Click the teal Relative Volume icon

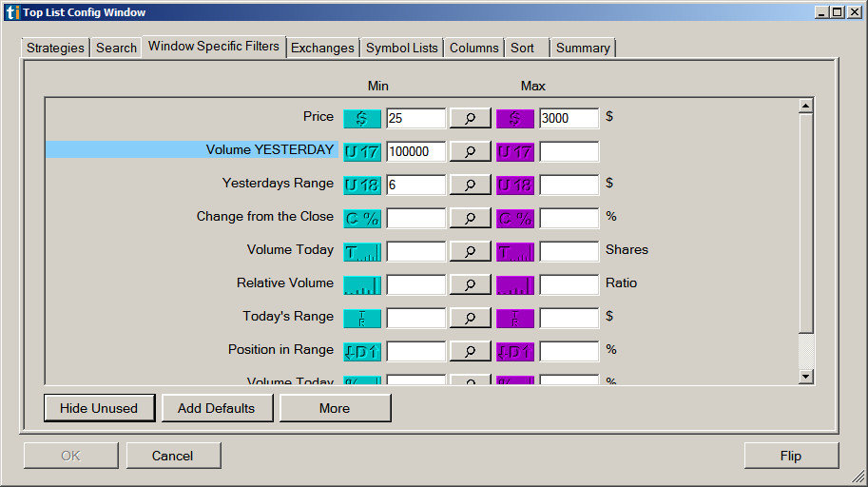click(x=362, y=284)
